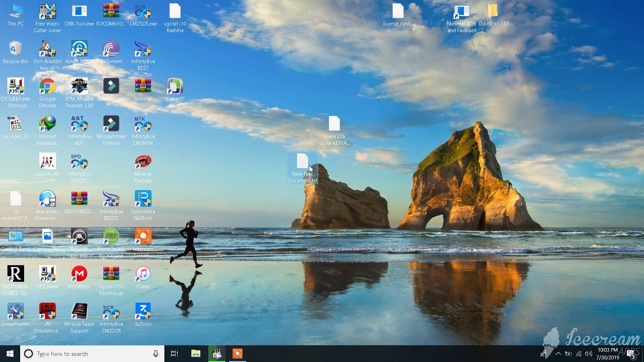Select the DRK Tool.exe icon
Image resolution: width=644 pixels, height=362 pixels.
[79, 15]
